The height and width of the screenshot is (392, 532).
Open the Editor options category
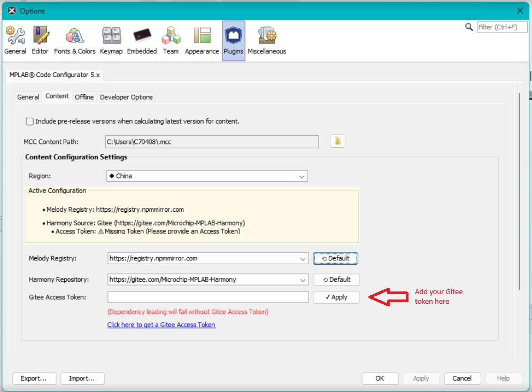40,41
